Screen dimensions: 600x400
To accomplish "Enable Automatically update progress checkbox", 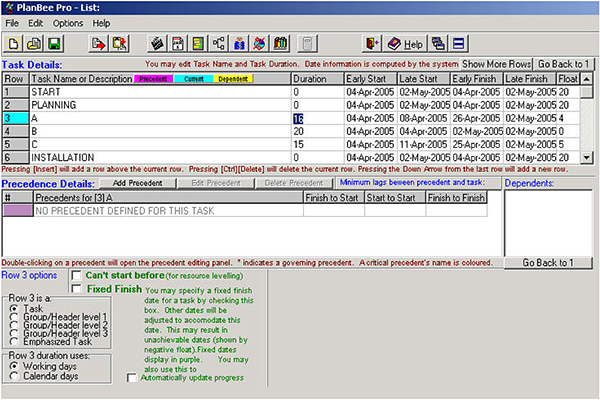I will click(x=132, y=378).
